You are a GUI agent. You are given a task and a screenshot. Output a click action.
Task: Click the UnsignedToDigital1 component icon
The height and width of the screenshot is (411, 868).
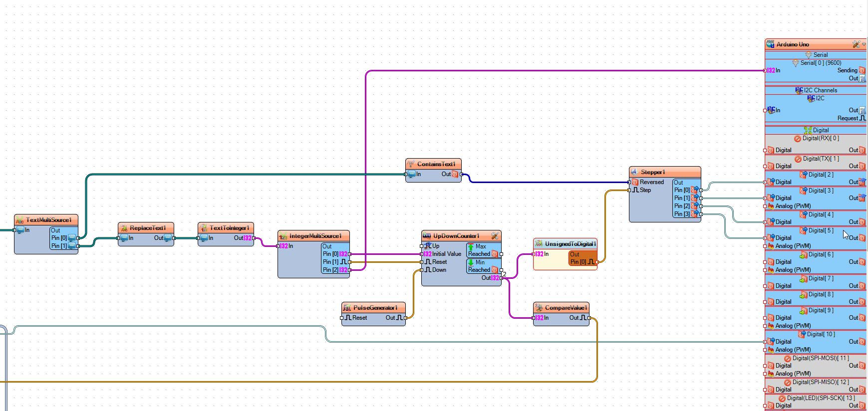(x=539, y=243)
